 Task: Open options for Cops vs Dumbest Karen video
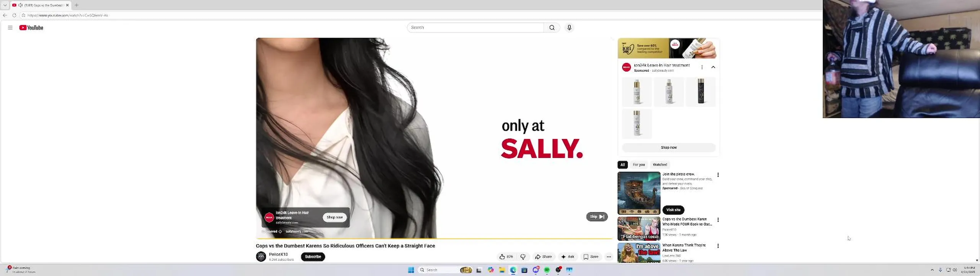click(718, 220)
